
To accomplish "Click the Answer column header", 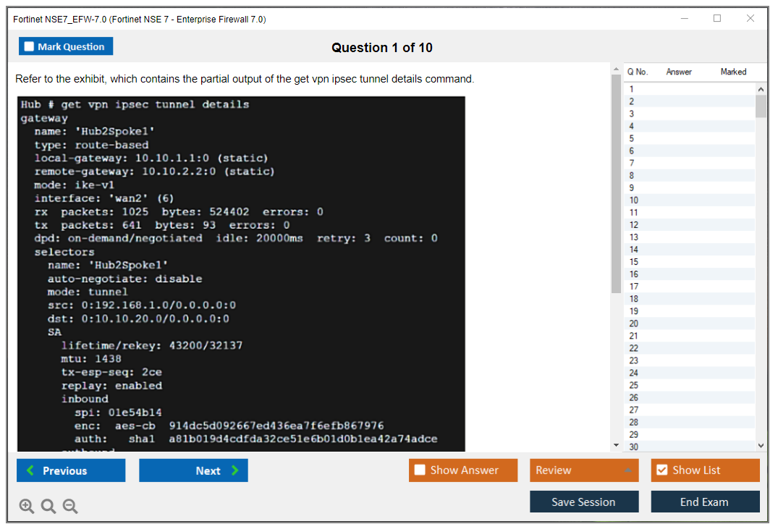I will pos(679,72).
